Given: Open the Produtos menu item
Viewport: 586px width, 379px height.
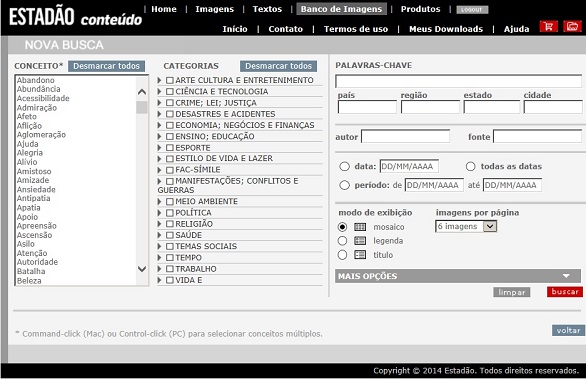Looking at the screenshot, I should point(420,9).
